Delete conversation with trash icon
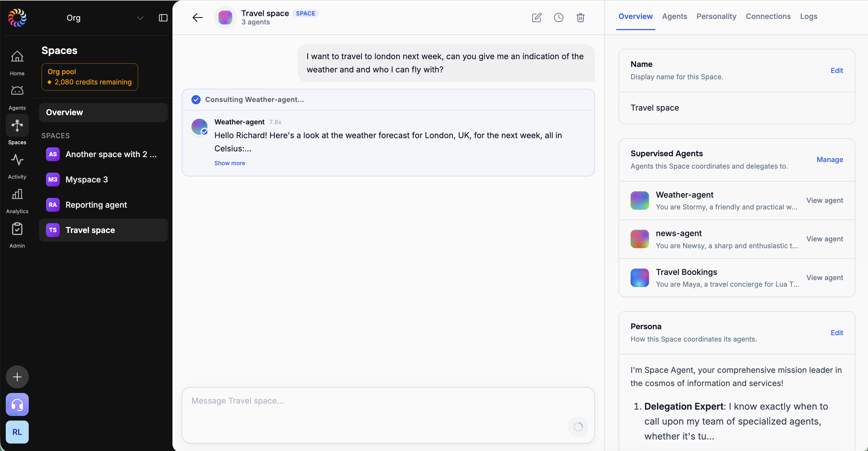This screenshot has height=451, width=868. 580,18
